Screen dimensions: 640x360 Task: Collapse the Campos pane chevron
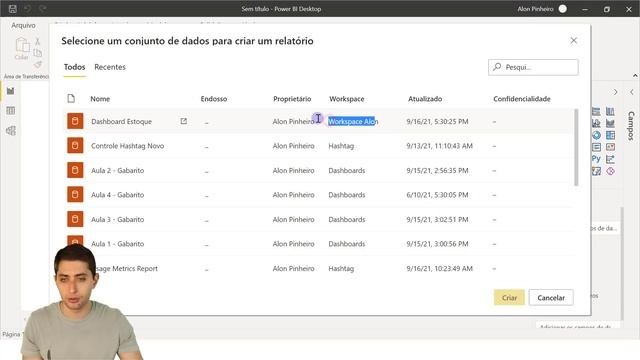[x=631, y=92]
